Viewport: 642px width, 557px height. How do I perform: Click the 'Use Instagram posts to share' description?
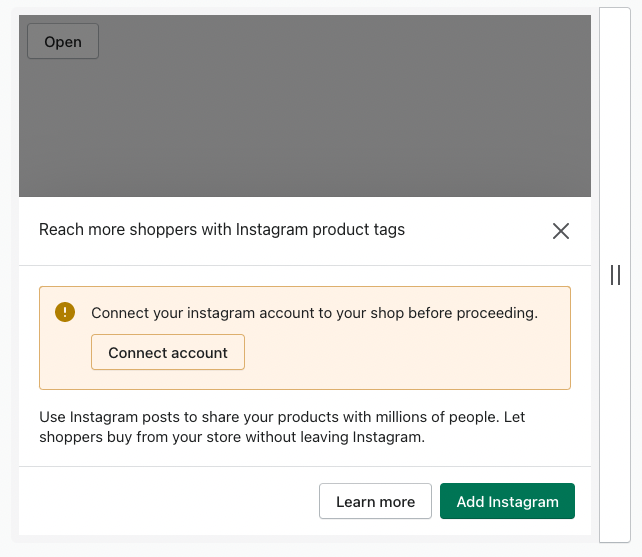pyautogui.click(x=282, y=427)
